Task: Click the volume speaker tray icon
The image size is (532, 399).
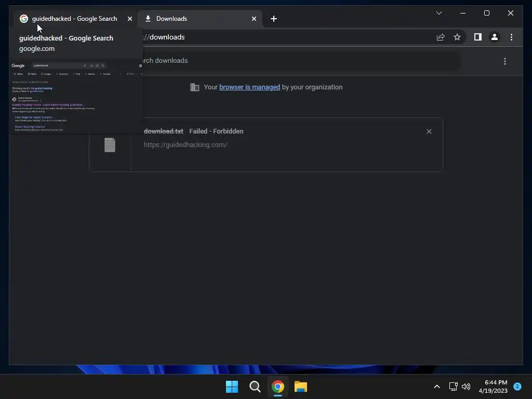Action: click(x=466, y=387)
